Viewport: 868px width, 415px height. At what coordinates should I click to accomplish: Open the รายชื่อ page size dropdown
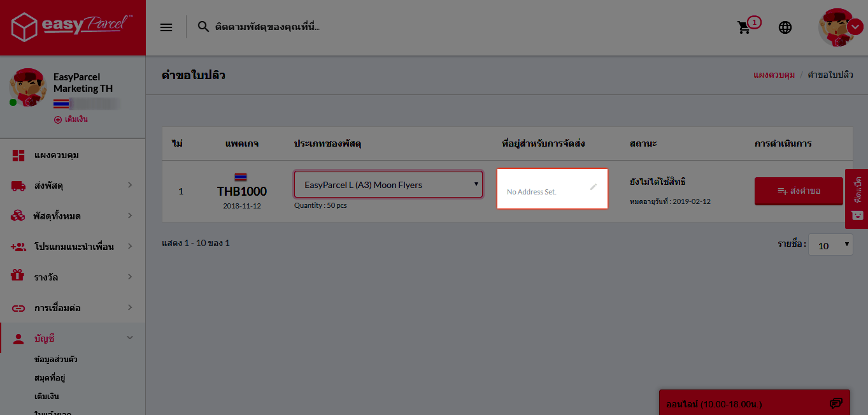(x=830, y=245)
